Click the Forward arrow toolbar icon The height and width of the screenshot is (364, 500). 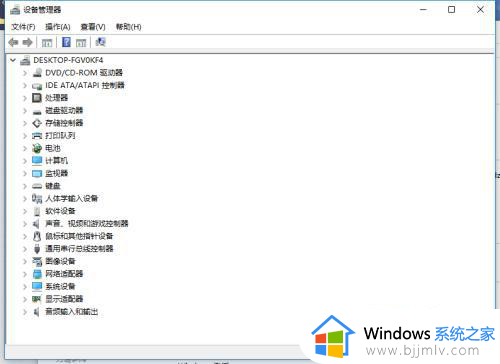[27, 42]
